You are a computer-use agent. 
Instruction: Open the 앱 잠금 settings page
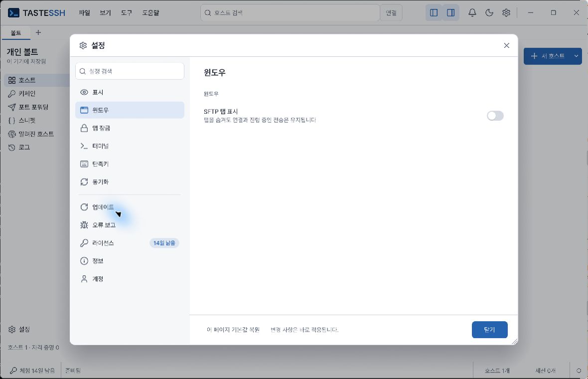pos(130,128)
